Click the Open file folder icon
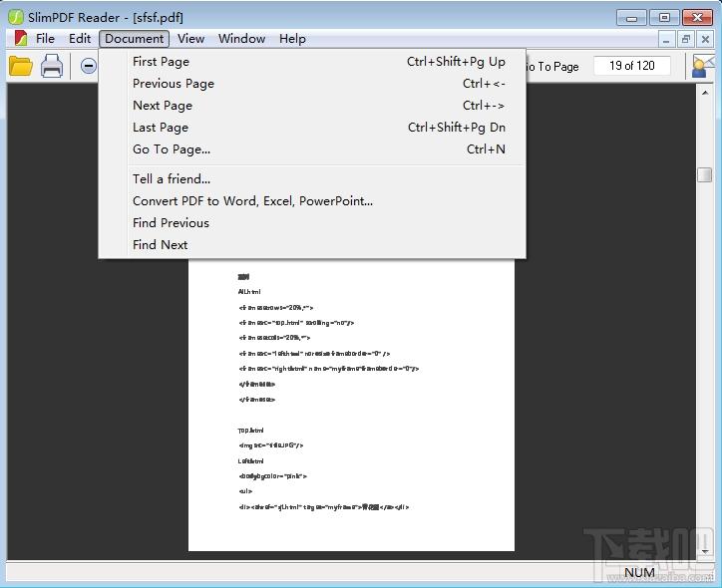The width and height of the screenshot is (722, 588). pyautogui.click(x=21, y=66)
